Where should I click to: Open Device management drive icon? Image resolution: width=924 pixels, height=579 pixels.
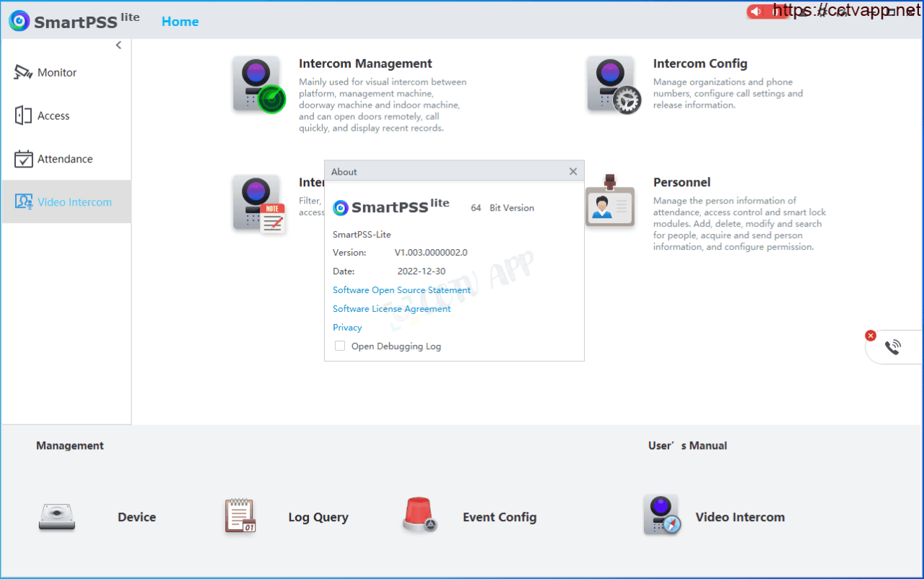(x=57, y=517)
